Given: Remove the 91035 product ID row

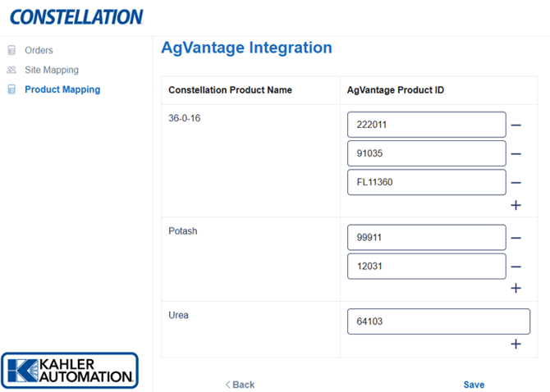Looking at the screenshot, I should 516,154.
